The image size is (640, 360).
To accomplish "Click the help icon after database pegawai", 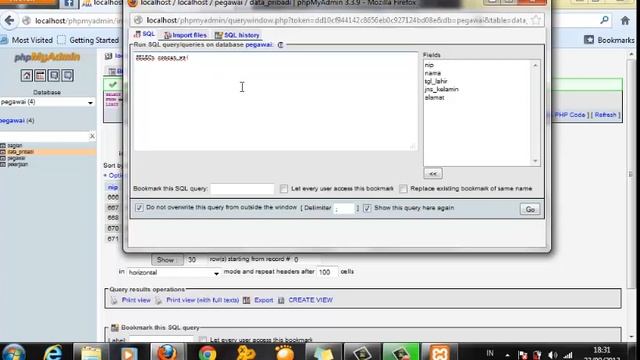I will click(x=280, y=45).
